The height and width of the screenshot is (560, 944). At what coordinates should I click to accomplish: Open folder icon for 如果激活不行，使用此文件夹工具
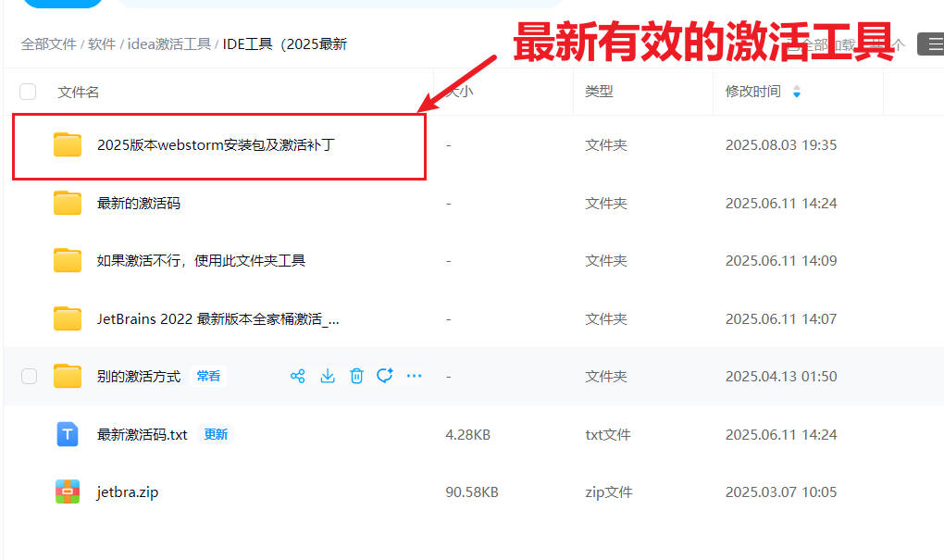point(68,260)
